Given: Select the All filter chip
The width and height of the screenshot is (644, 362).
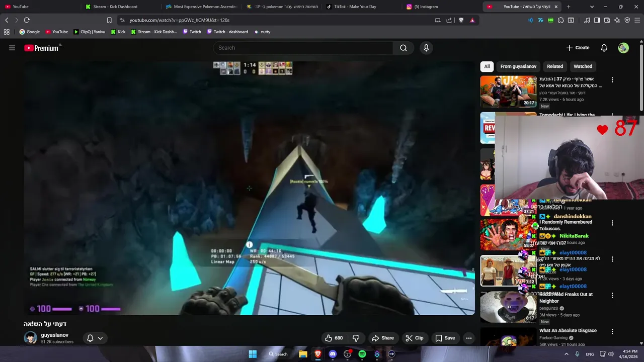Looking at the screenshot, I should 487,66.
